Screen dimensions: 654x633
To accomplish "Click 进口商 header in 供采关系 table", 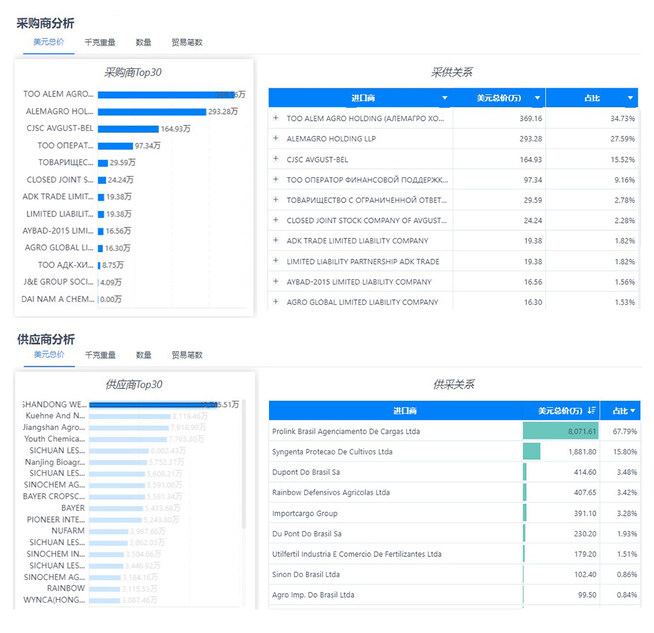I will 405,411.
